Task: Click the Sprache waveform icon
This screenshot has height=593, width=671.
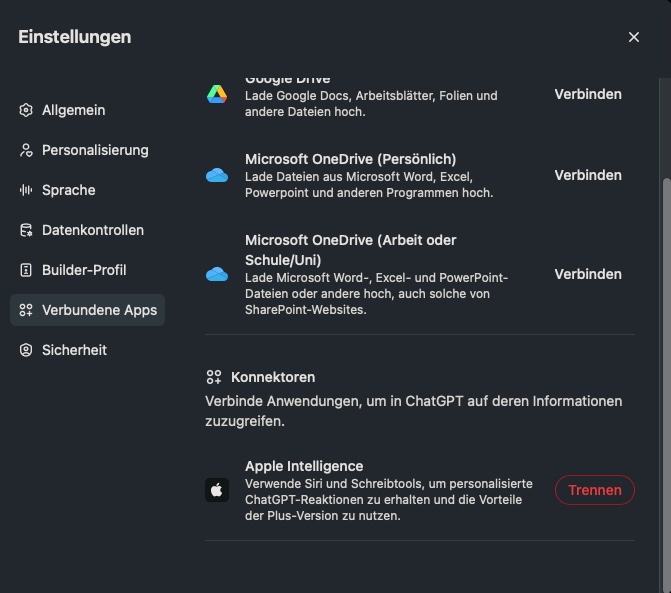Action: tap(26, 190)
